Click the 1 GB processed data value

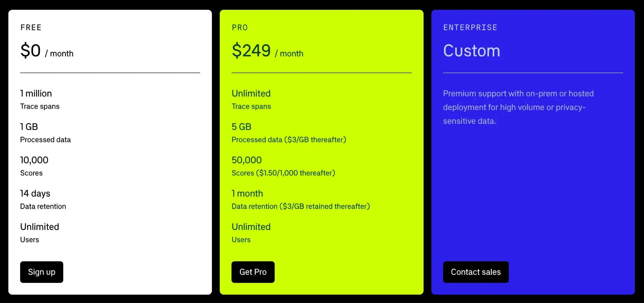tap(29, 127)
